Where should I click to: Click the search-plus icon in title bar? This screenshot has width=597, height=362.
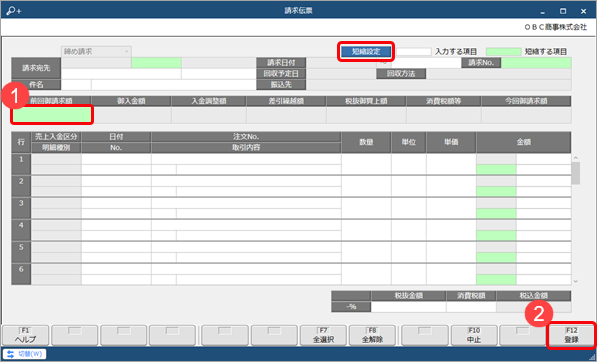[14, 11]
